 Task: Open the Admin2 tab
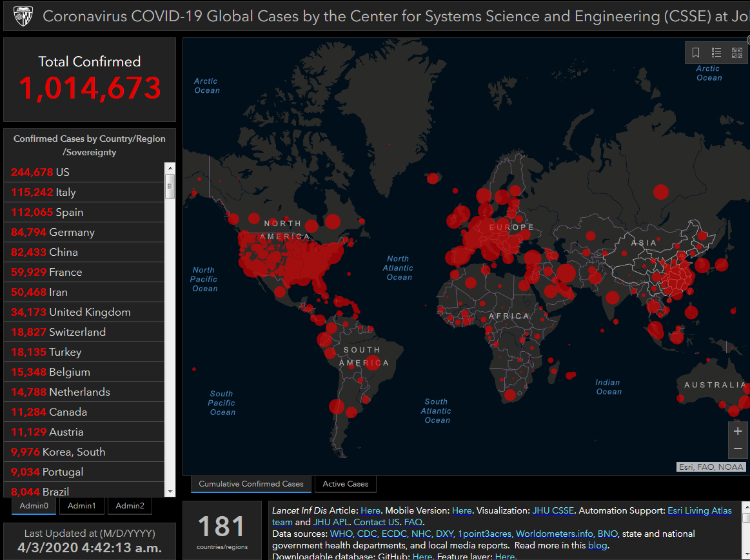(130, 505)
